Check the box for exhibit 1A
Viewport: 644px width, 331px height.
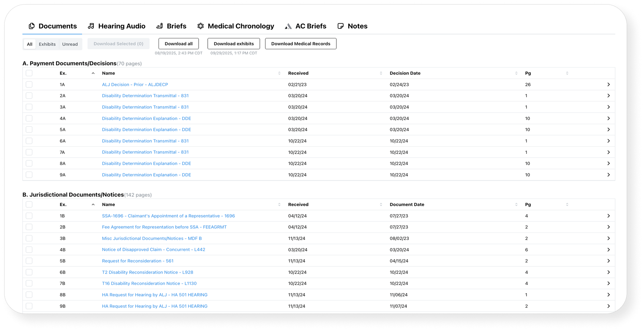coord(29,85)
